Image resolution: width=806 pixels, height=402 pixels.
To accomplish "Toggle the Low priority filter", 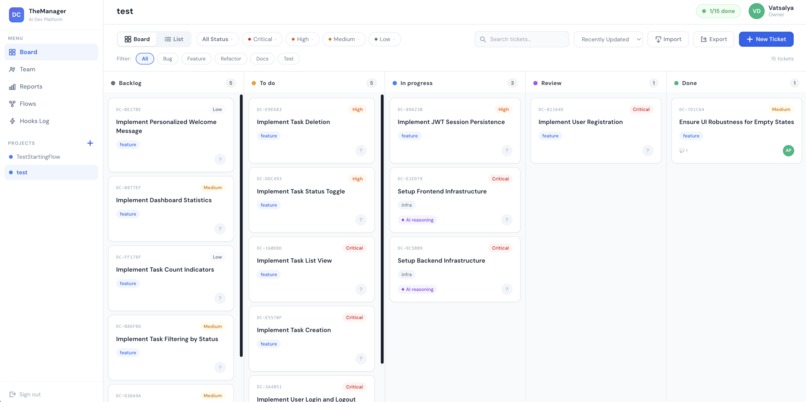I will tap(384, 39).
